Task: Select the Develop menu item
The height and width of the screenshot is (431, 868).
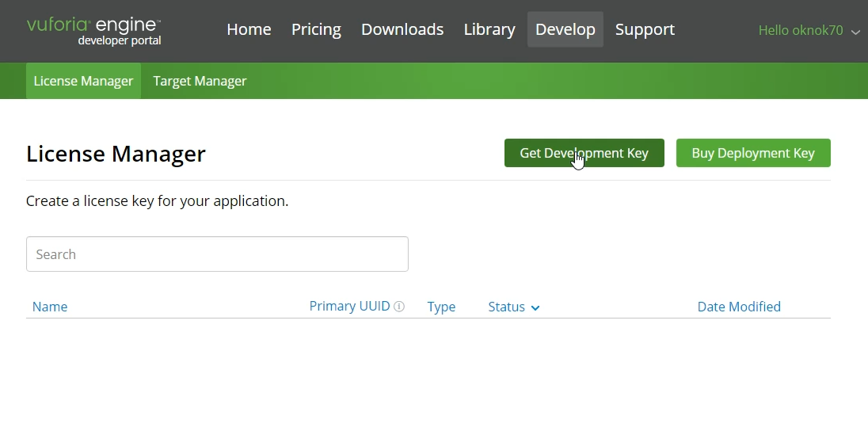Action: 565,29
